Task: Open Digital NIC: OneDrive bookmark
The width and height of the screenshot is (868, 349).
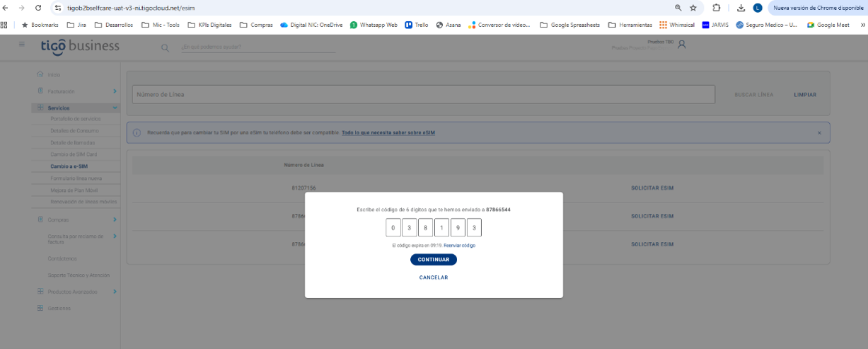Action: [x=311, y=25]
